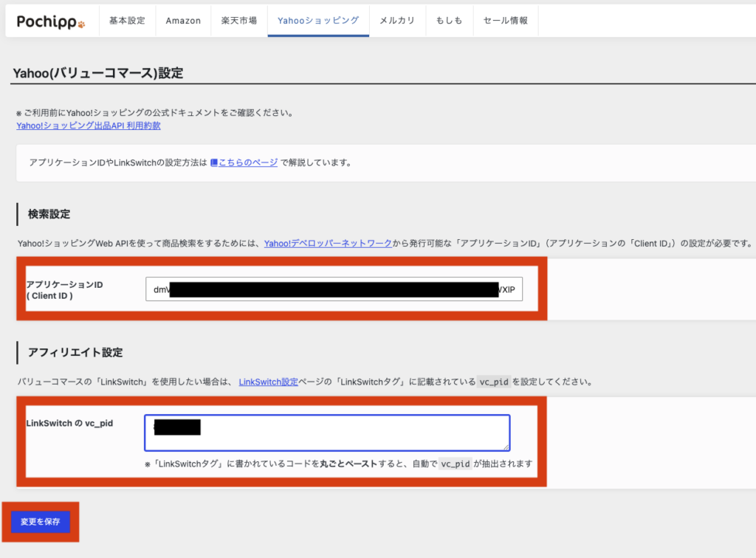Switch to the セール情報 tab
Screen dimensions: 756x558
pyautogui.click(x=506, y=21)
